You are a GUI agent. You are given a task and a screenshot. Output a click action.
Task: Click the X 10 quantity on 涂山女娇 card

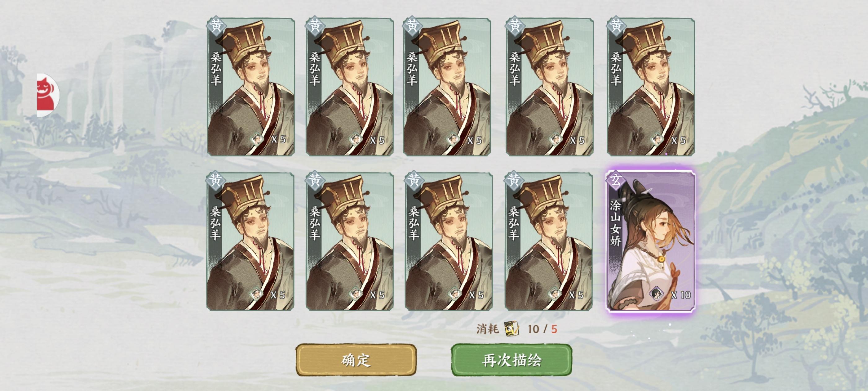point(681,295)
